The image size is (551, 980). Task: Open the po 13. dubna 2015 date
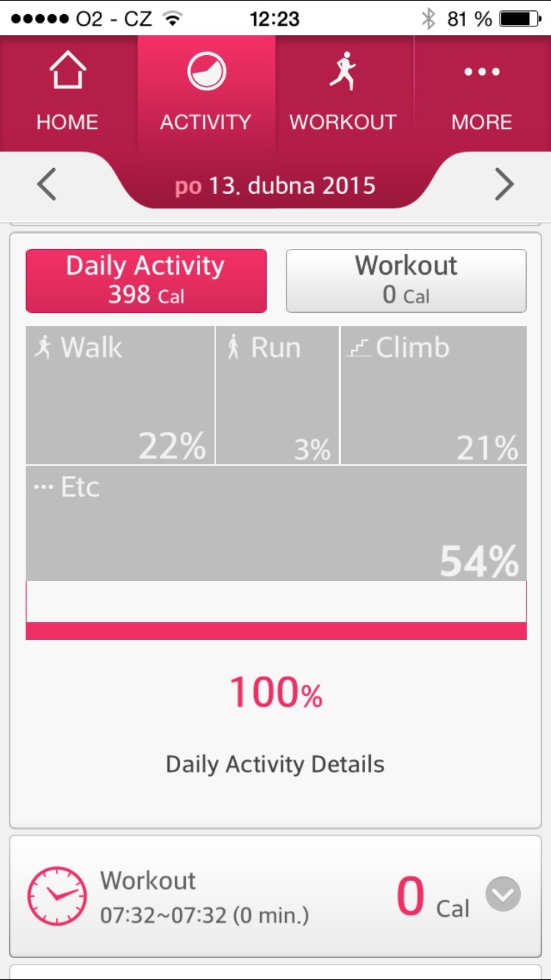pos(275,185)
